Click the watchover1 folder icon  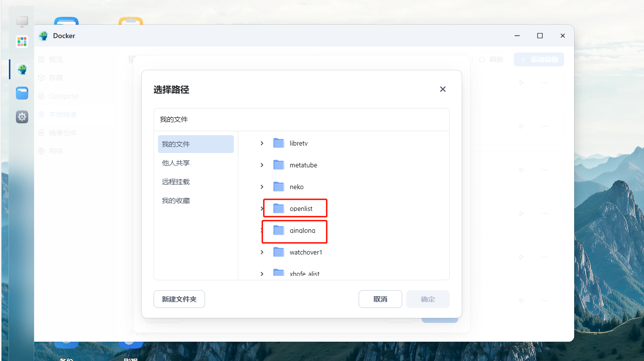point(279,252)
